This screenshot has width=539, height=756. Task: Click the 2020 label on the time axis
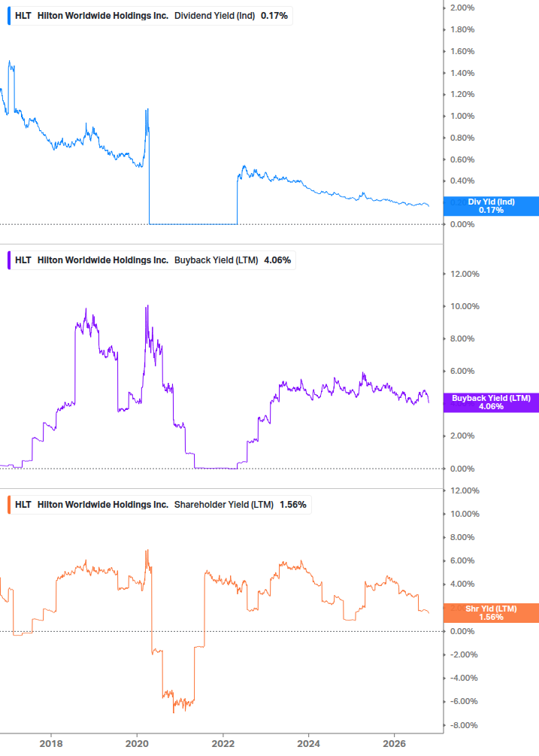137,743
